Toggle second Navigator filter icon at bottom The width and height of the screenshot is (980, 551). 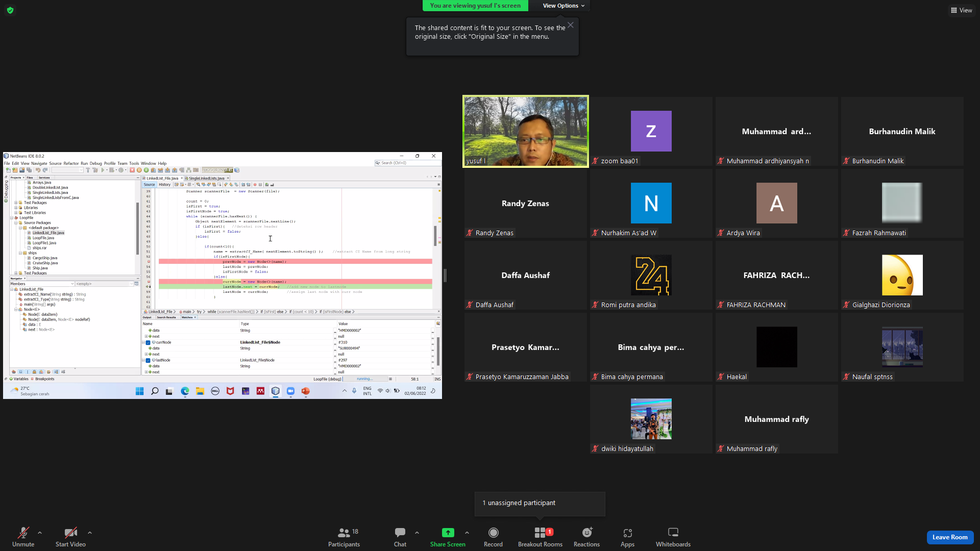(21, 371)
